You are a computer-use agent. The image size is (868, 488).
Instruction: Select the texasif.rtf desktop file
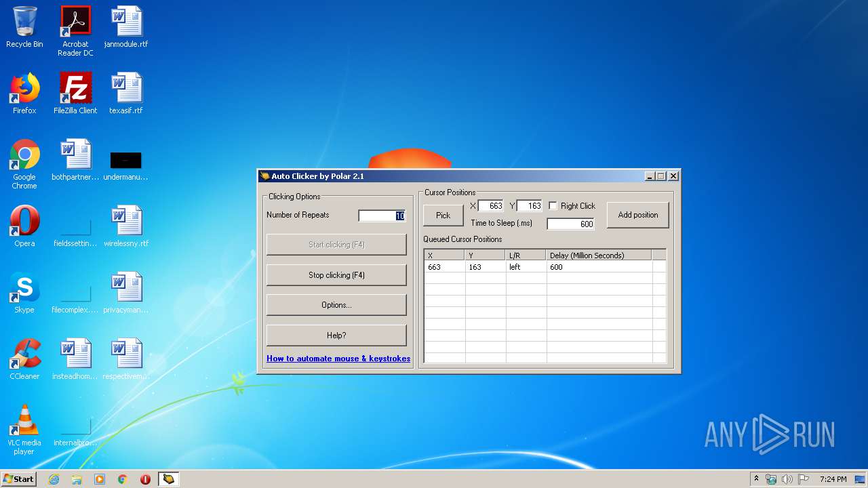pos(126,94)
